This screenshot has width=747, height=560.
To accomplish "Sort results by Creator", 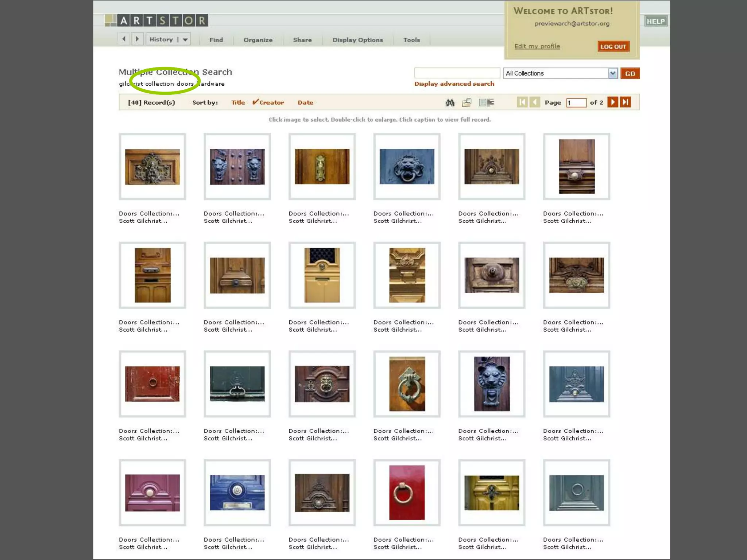I will click(x=271, y=102).
